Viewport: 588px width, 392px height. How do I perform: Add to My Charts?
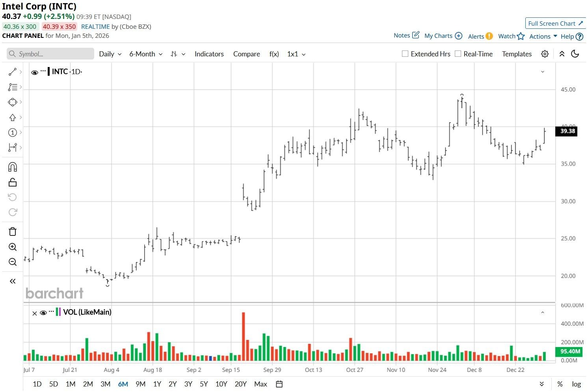443,36
